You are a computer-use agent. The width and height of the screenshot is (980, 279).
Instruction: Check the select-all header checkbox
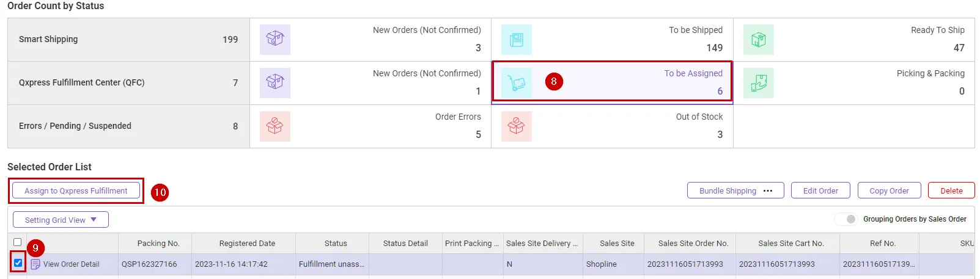pos(18,242)
